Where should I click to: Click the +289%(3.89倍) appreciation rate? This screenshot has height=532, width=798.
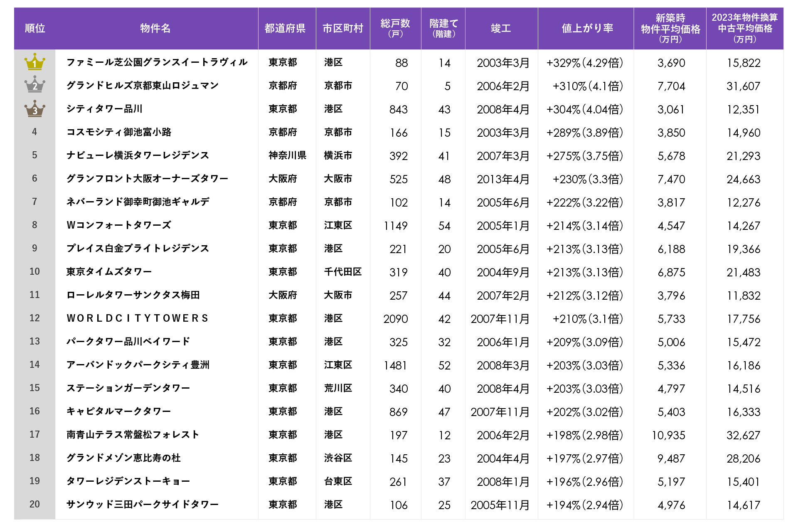pos(585,133)
